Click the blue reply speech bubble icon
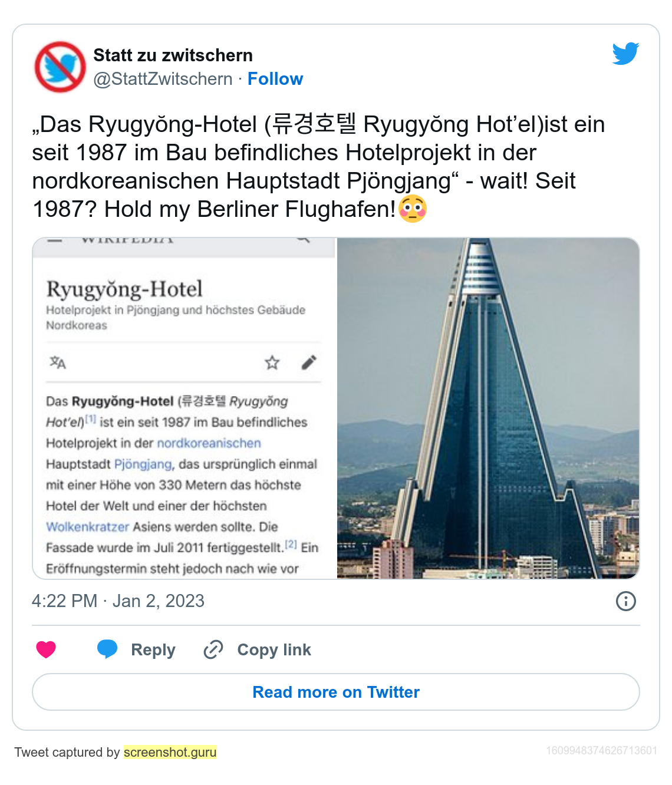This screenshot has width=672, height=785. (x=107, y=649)
